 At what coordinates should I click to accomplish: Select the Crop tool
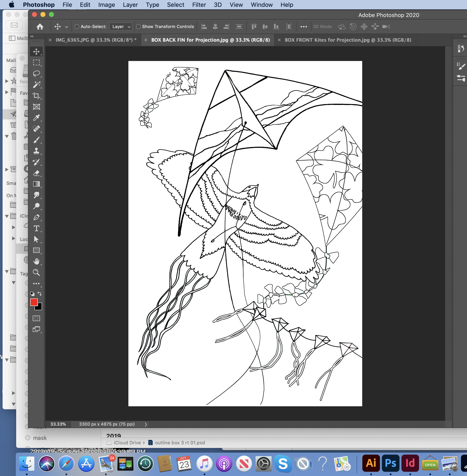click(36, 96)
